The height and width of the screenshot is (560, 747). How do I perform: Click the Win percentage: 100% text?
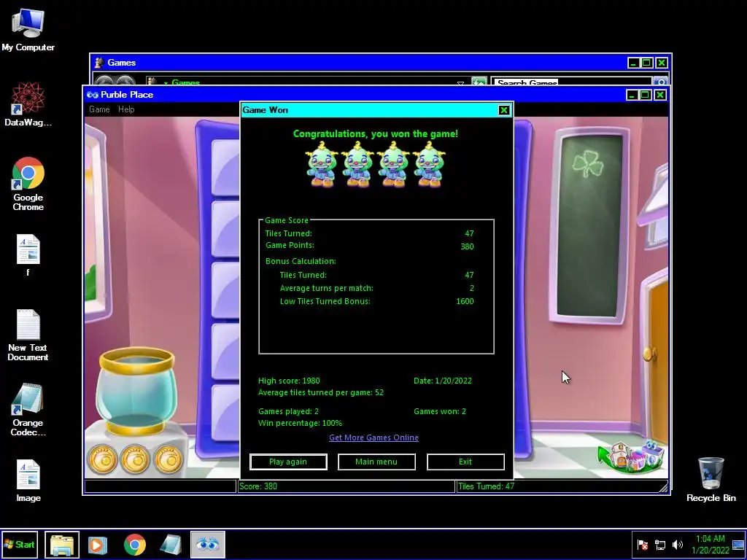coord(300,423)
